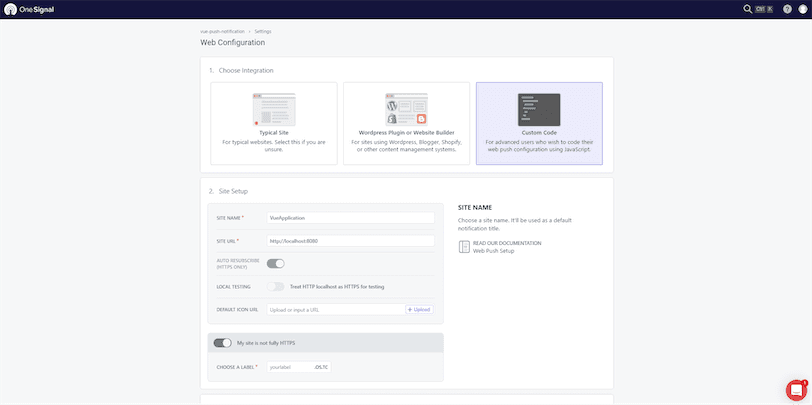The width and height of the screenshot is (812, 405).
Task: Open the user account avatar
Action: [803, 9]
